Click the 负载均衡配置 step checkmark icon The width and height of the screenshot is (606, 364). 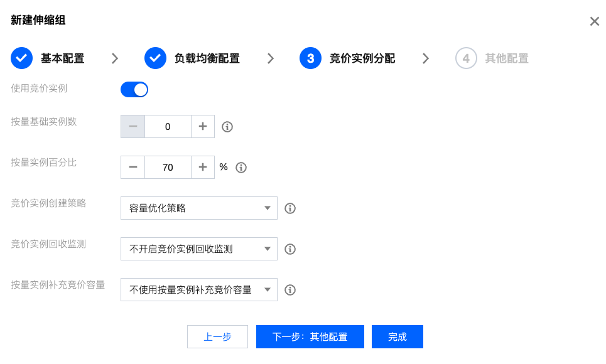tap(155, 58)
